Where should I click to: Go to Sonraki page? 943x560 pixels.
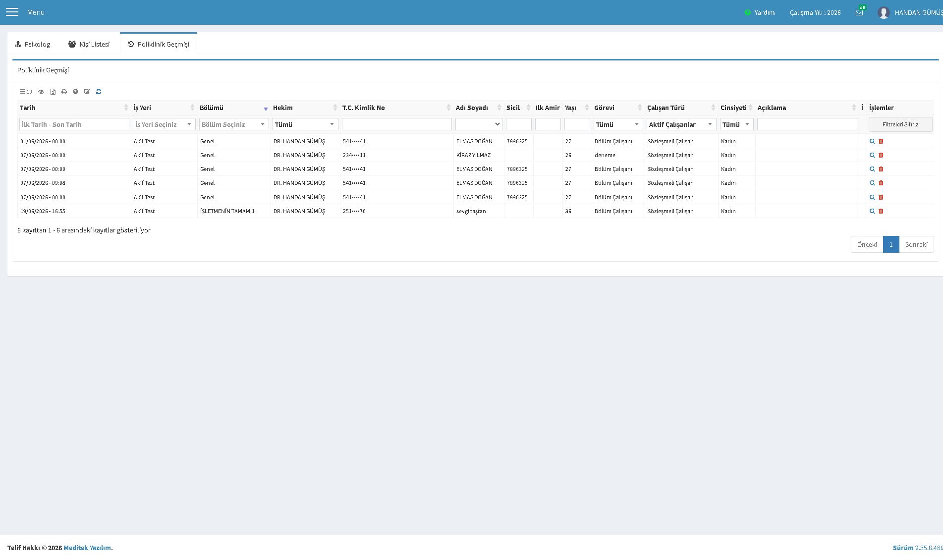click(916, 244)
